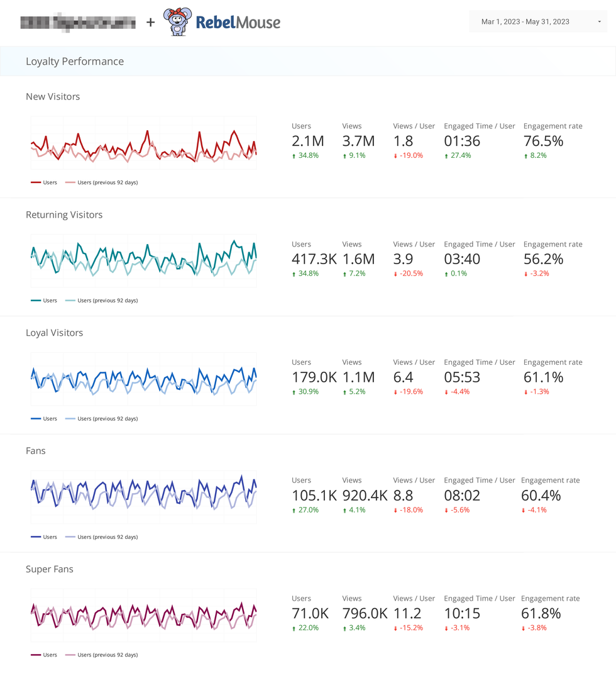
Task: Toggle the 'Users' series in Returning Visitors legend
Action: click(x=44, y=300)
